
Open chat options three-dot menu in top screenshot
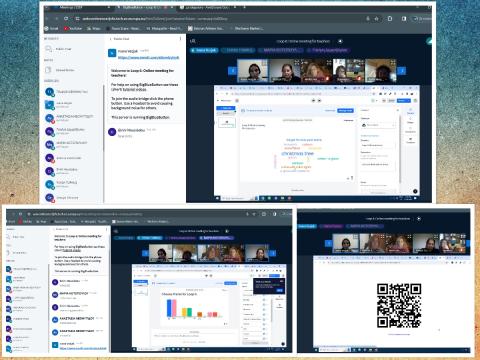[180, 39]
